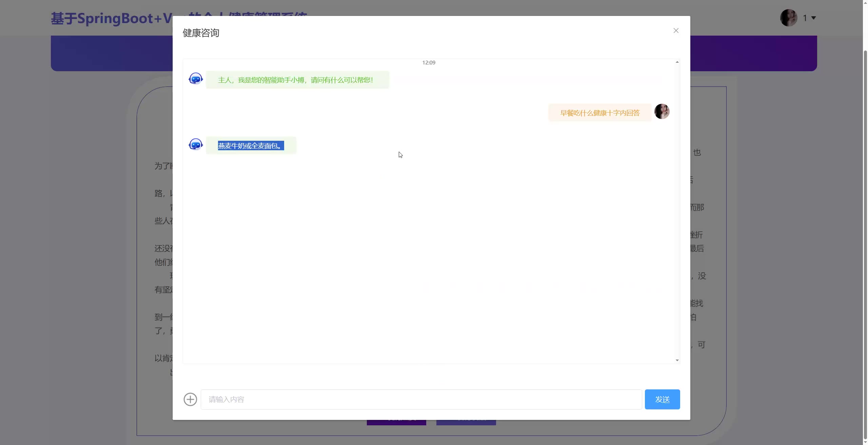The height and width of the screenshot is (445, 868).
Task: Click robot avatar beside oatmeal reply
Action: click(196, 144)
